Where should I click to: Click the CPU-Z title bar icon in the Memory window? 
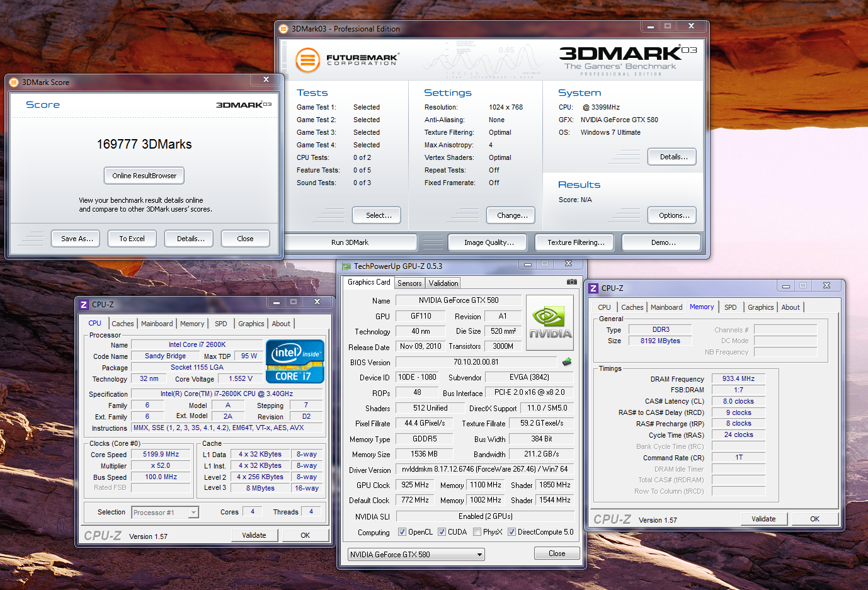pos(593,288)
